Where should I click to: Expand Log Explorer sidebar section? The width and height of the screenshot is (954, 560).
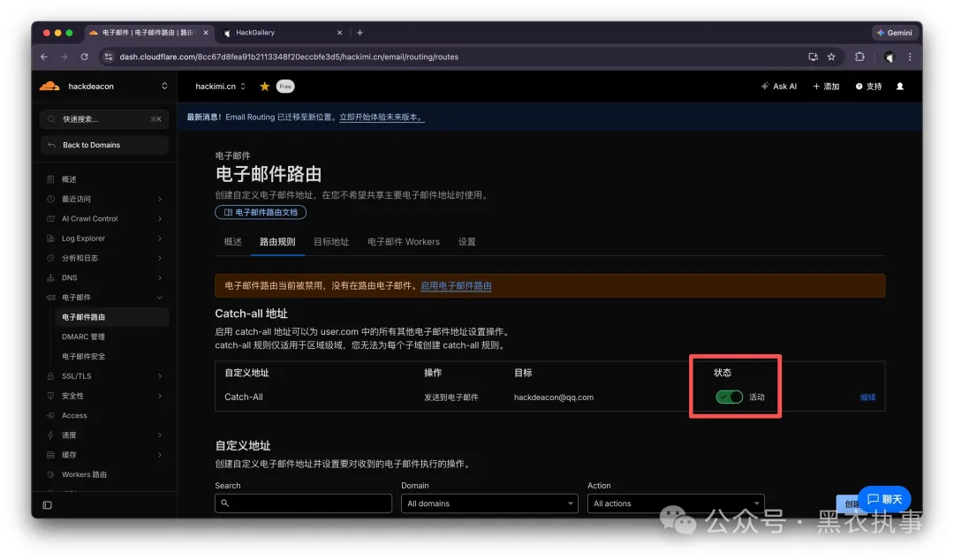pyautogui.click(x=104, y=238)
